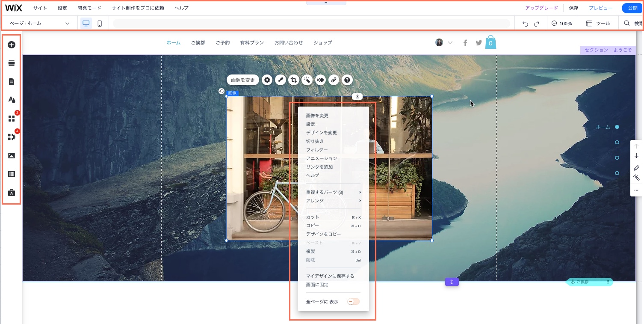Open the ヘルプ menu in top bar
The height and width of the screenshot is (324, 644).
pyautogui.click(x=181, y=8)
